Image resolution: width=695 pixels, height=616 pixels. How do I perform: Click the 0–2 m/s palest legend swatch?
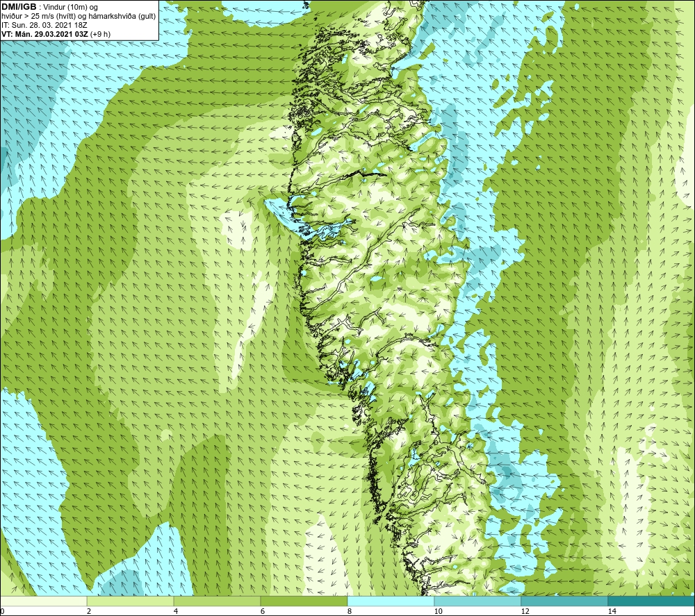(43, 601)
